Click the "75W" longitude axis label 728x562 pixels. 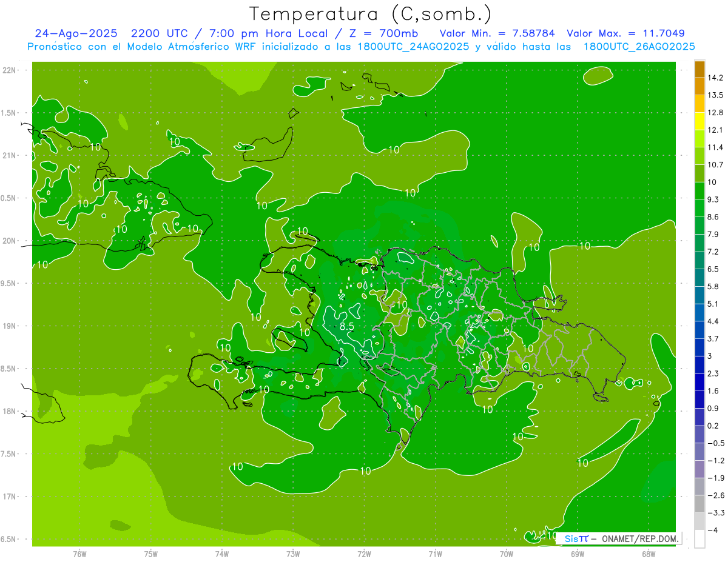(151, 554)
